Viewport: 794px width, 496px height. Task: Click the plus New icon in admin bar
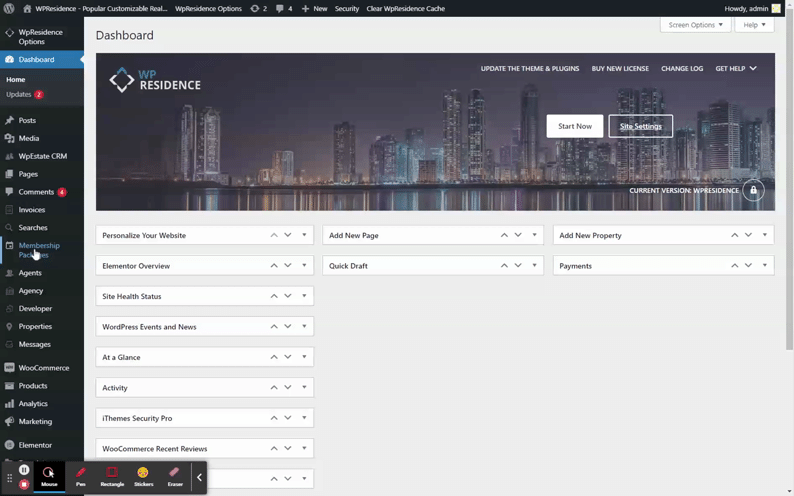[x=305, y=9]
